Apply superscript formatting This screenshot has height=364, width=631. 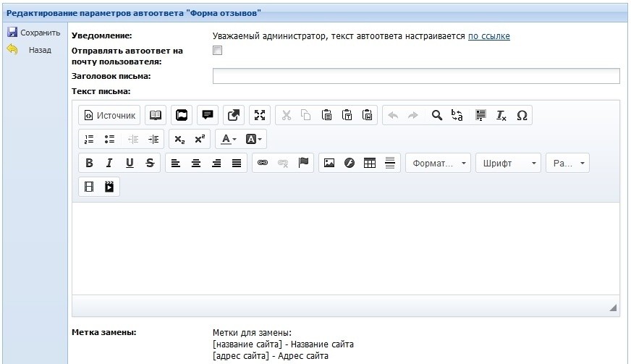200,139
